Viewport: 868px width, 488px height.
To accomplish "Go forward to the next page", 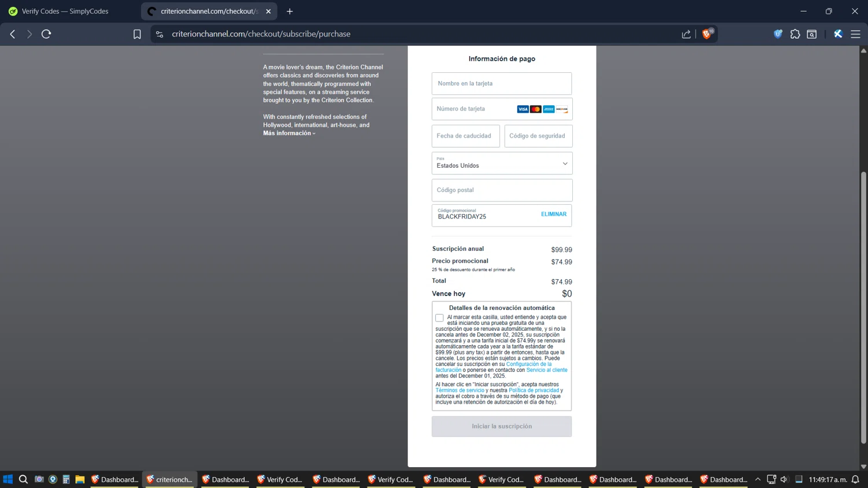I will 30,34.
